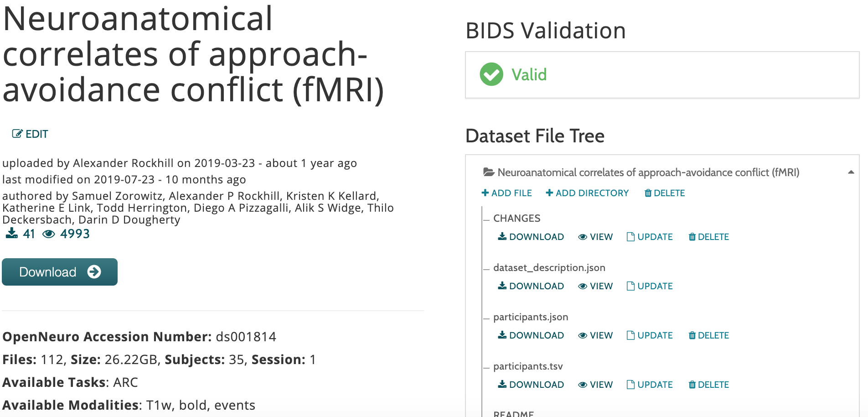
Task: View the CHANGES file
Action: 595,237
